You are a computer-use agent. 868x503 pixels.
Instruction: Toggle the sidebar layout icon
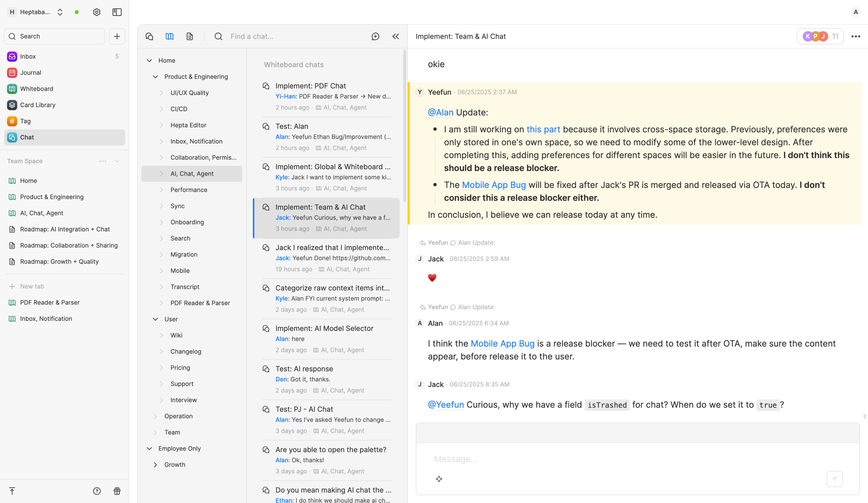coord(117,12)
